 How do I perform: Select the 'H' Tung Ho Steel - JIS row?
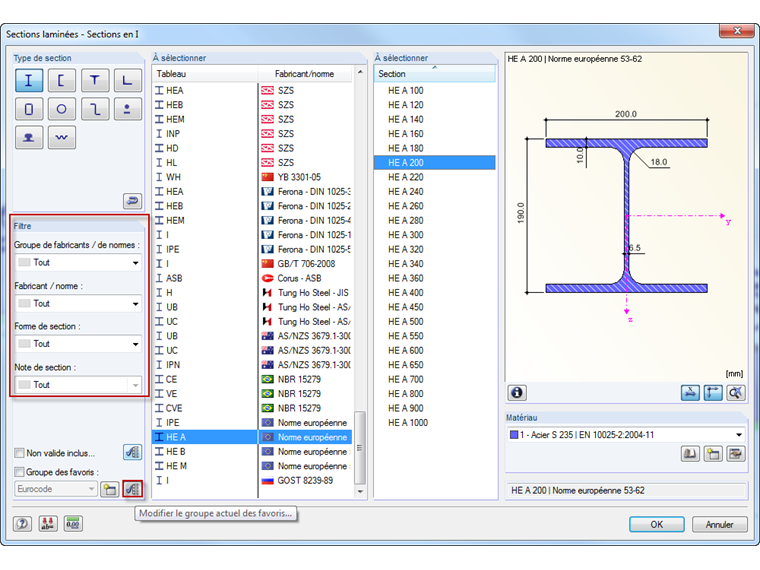253,293
